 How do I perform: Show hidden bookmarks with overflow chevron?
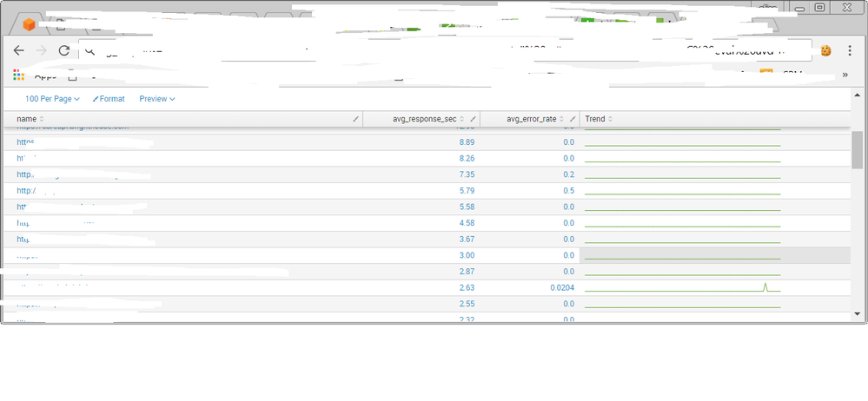[x=845, y=76]
